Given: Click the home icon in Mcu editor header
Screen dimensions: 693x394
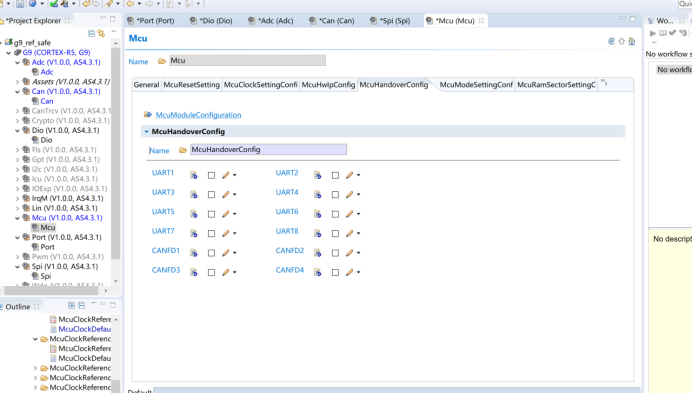Looking at the screenshot, I should [632, 41].
